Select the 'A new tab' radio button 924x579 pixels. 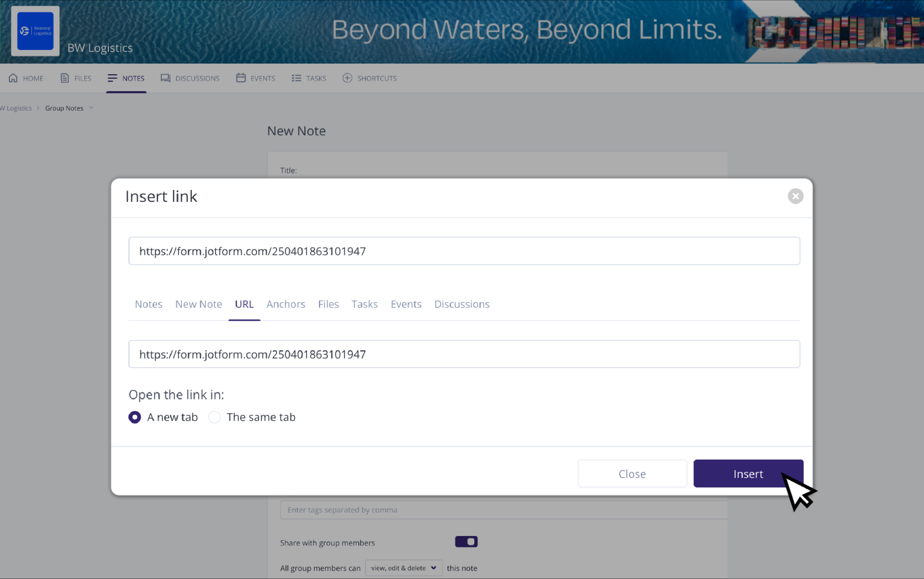pyautogui.click(x=135, y=417)
